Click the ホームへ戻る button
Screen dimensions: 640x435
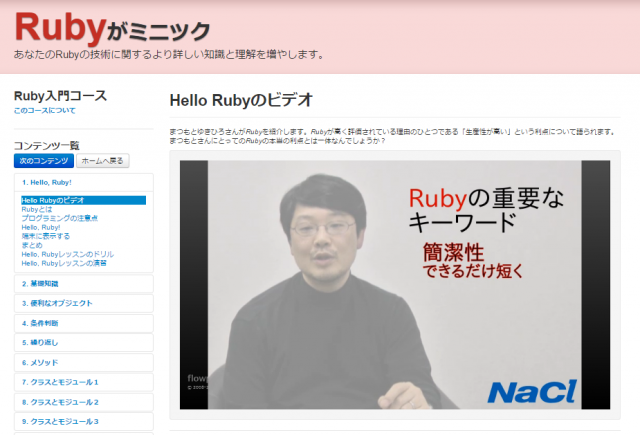pos(102,161)
